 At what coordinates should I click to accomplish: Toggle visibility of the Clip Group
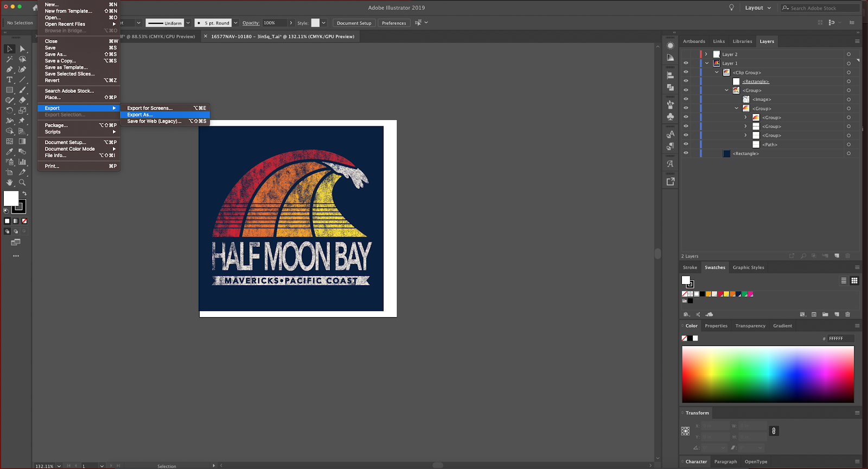click(686, 73)
